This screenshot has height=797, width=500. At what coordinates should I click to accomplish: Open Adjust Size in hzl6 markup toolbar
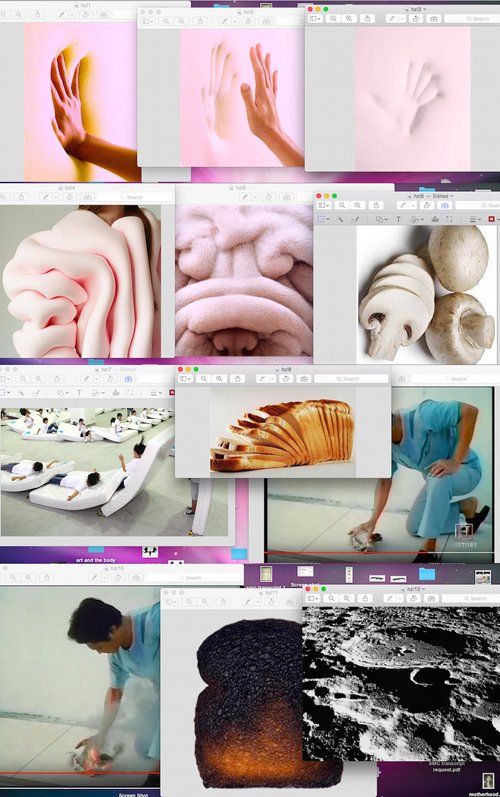(x=449, y=219)
